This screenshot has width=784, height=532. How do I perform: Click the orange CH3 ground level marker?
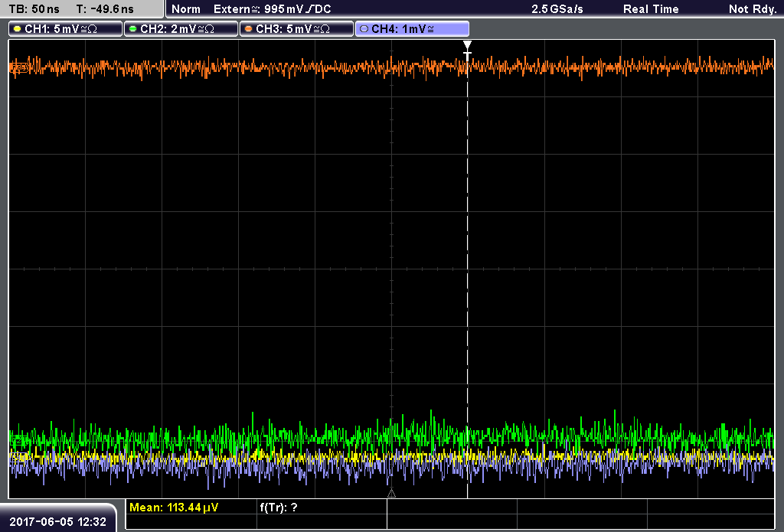point(18,68)
